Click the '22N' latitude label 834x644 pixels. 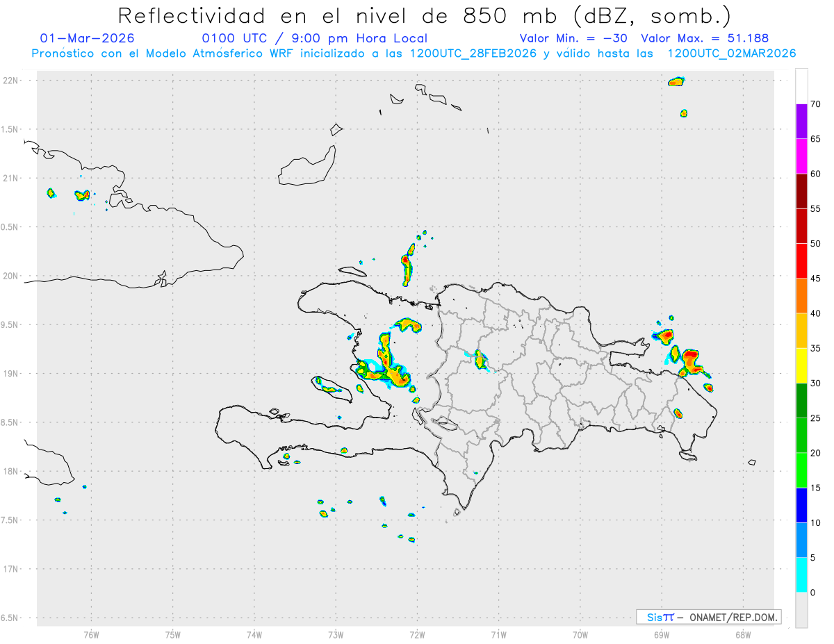12,80
